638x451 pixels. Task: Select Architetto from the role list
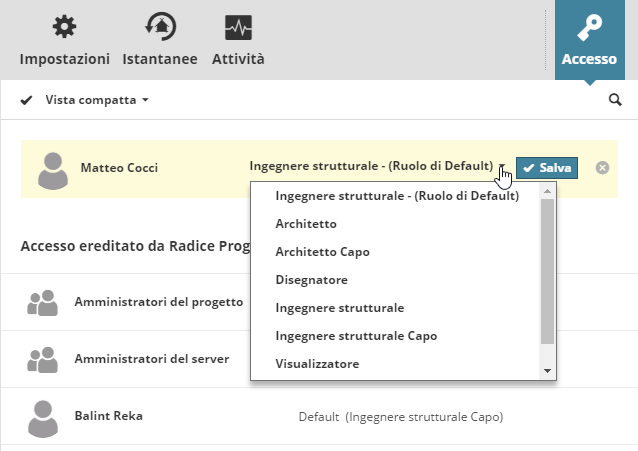click(x=306, y=224)
